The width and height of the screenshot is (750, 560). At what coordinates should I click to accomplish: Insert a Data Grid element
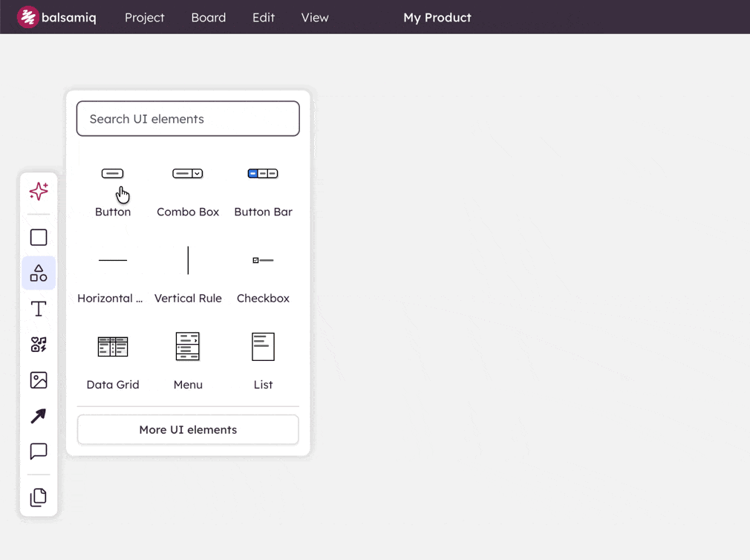click(113, 363)
